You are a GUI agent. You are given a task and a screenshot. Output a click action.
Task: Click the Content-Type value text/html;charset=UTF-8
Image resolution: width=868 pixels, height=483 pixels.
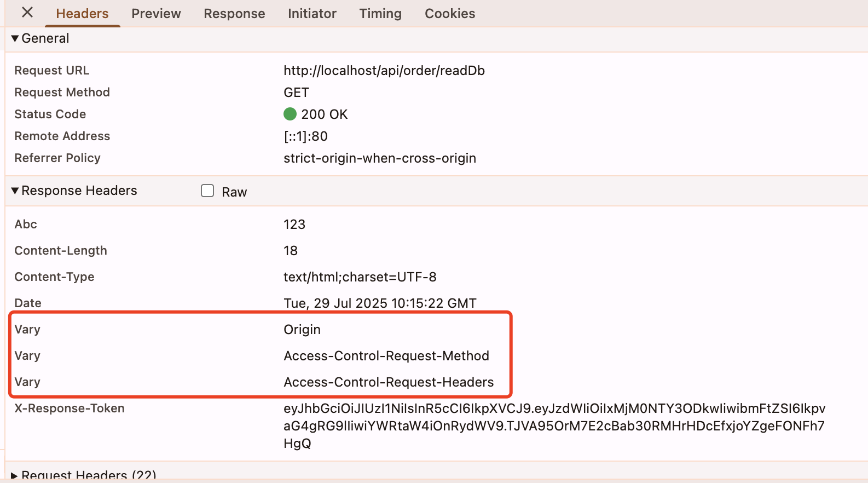coord(360,277)
